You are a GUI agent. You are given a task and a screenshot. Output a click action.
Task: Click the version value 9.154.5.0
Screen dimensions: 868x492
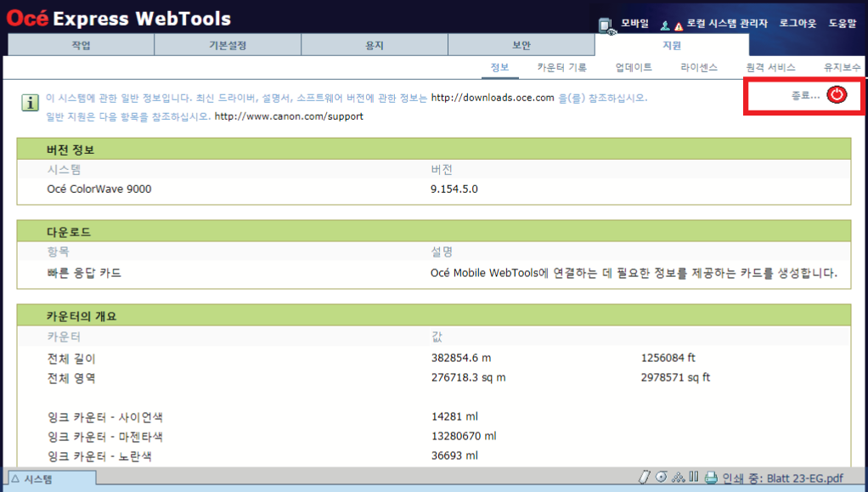[x=454, y=189]
